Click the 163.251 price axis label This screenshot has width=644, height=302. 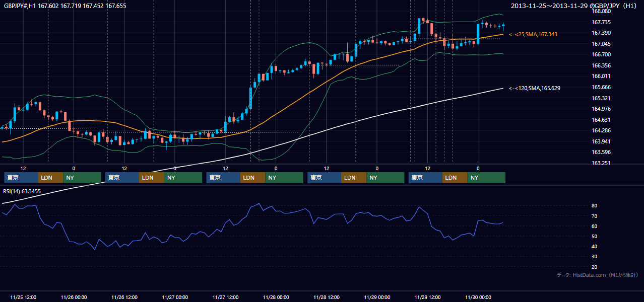point(601,164)
